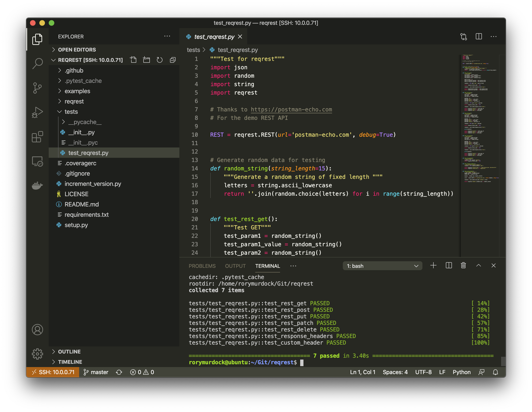Viewport: 532px width, 412px height.
Task: Click Ln 1, Col 1 in status bar
Action: (x=362, y=372)
